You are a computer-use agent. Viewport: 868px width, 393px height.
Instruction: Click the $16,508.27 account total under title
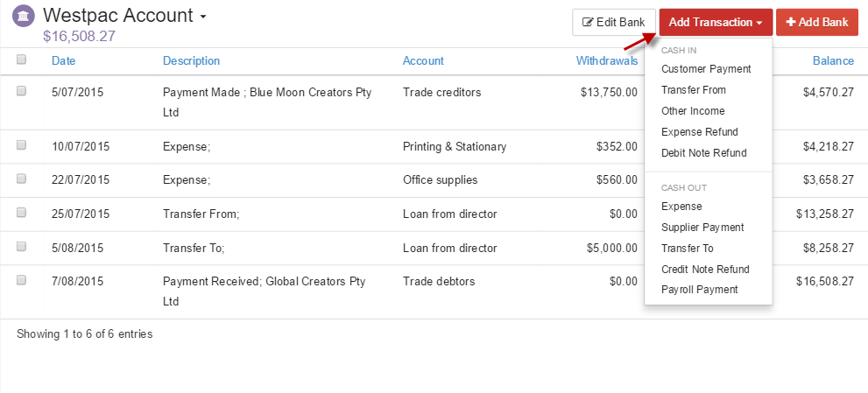pyautogui.click(x=79, y=37)
